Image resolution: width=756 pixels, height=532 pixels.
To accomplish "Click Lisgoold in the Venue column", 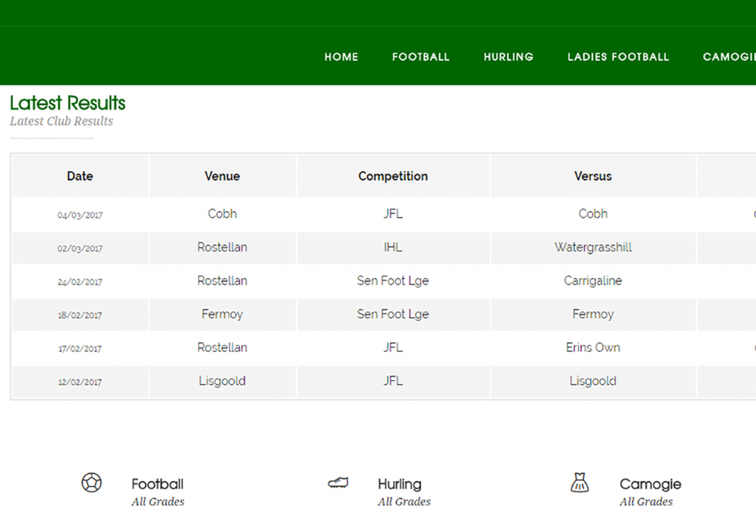I will [x=222, y=381].
